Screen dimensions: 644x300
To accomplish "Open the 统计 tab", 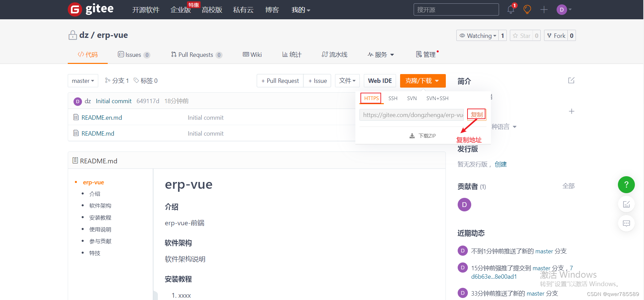I will [x=292, y=54].
